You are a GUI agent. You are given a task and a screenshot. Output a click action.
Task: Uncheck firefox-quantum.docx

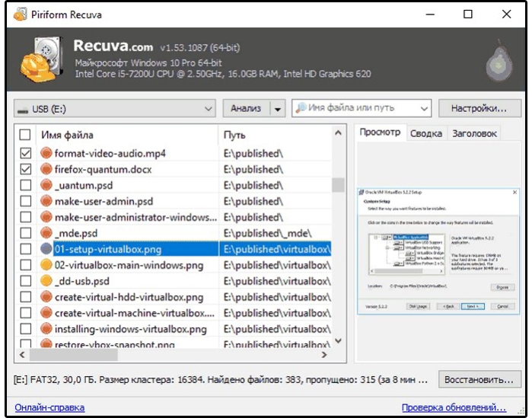25,169
